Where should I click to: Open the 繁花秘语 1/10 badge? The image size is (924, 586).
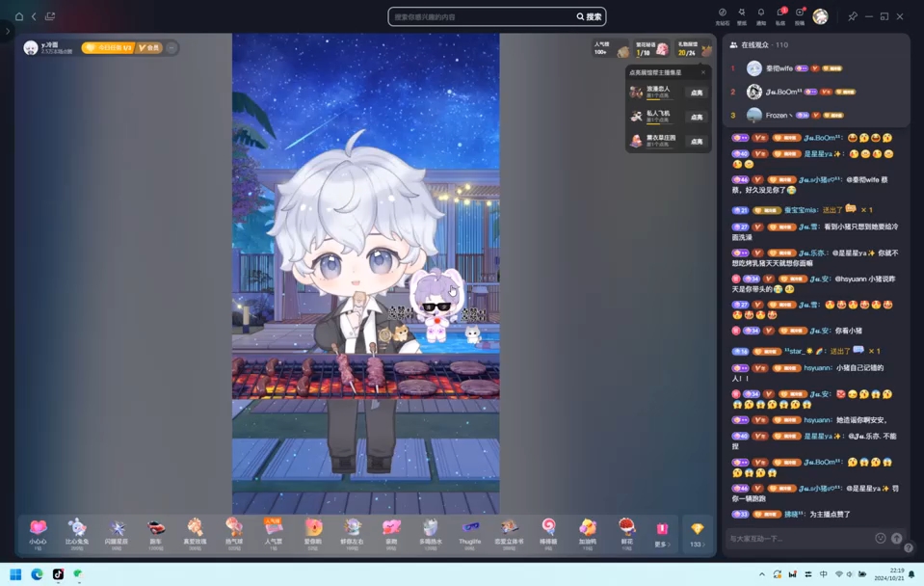[x=651, y=48]
